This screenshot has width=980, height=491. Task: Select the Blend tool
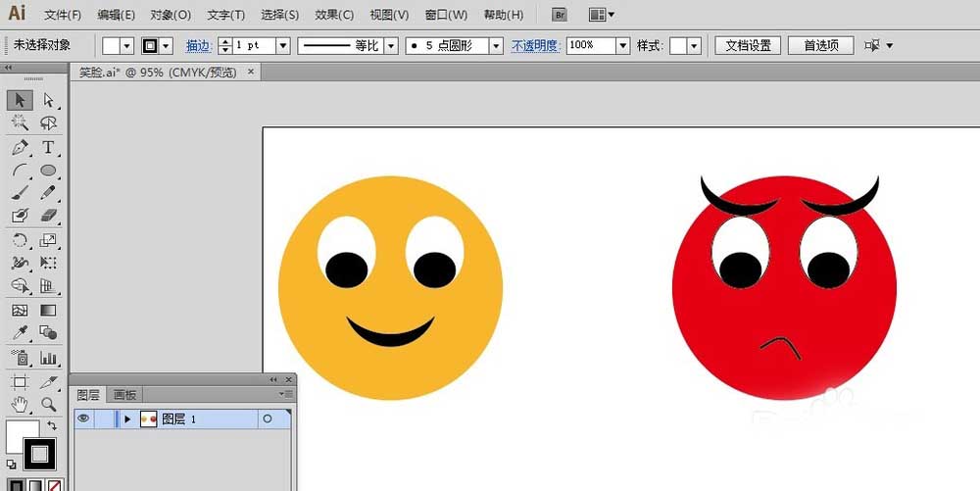pos(48,333)
